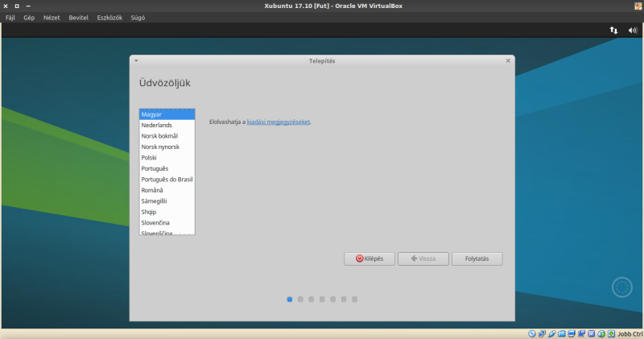Viewport: 644px width, 339px height.
Task: Open the kiadási megjegyzéseket link
Action: pyautogui.click(x=278, y=122)
